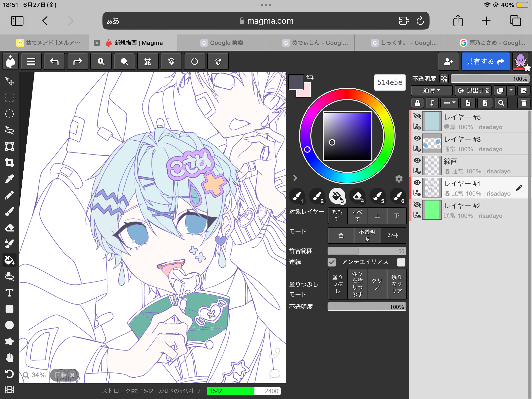Uncheck the 連続 checkbox
This screenshot has width=532, height=399.
tap(332, 262)
